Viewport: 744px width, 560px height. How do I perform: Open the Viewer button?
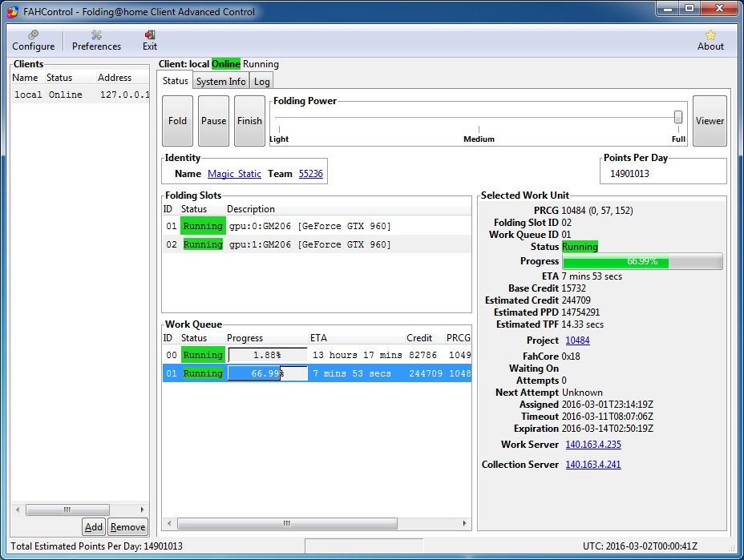710,121
